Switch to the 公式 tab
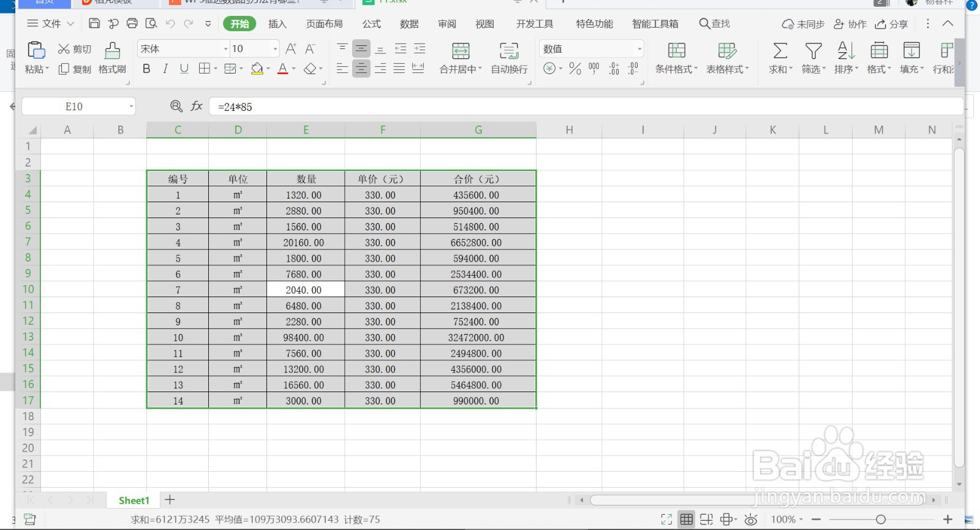 point(371,23)
